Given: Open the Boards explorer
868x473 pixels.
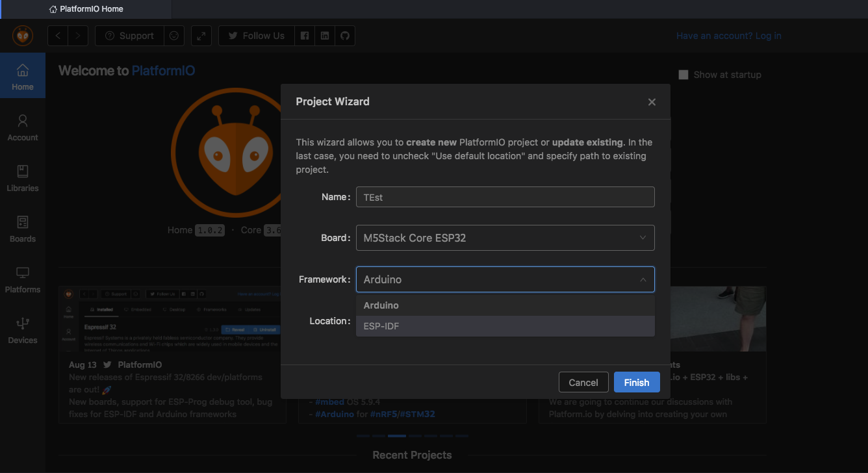Looking at the screenshot, I should coord(23,228).
